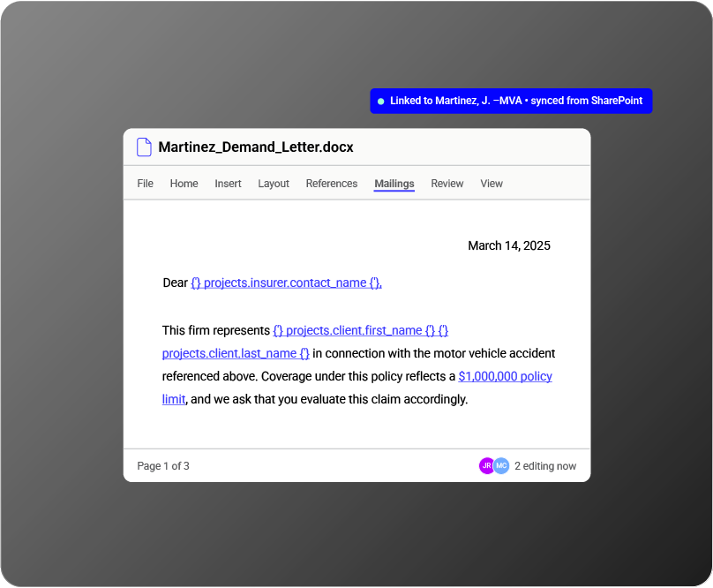
Task: Open the File menu
Action: click(x=145, y=184)
